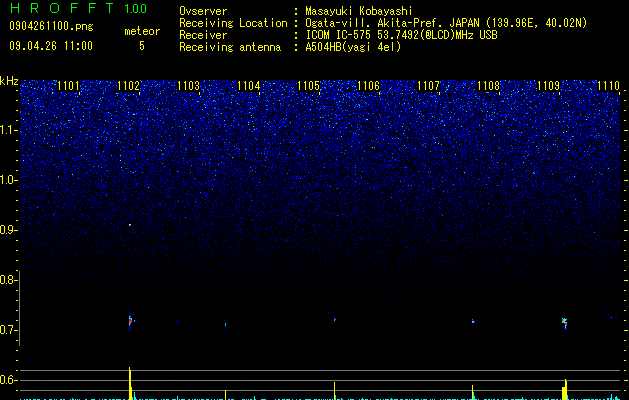Click the faint echo near 1105
This screenshot has width=629, height=400.
point(335,319)
